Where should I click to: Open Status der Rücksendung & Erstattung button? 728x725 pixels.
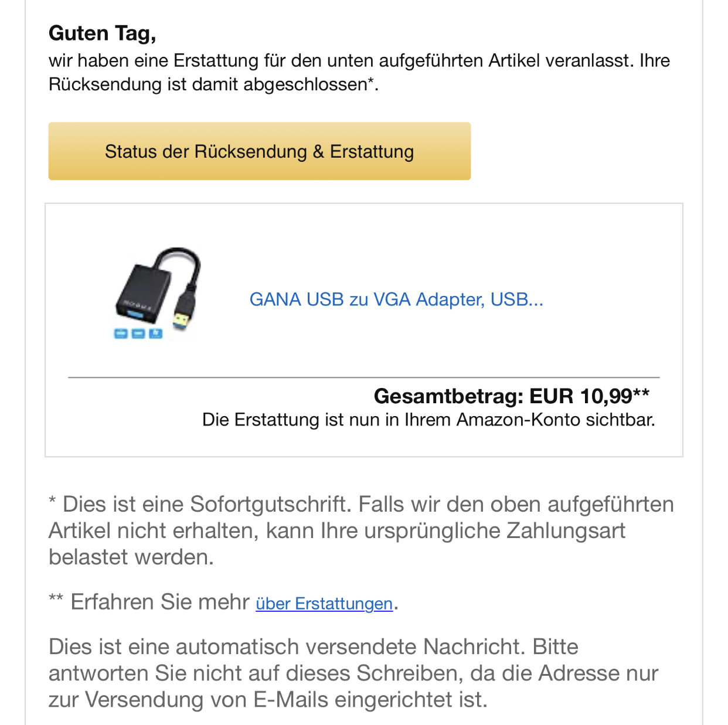point(259,151)
